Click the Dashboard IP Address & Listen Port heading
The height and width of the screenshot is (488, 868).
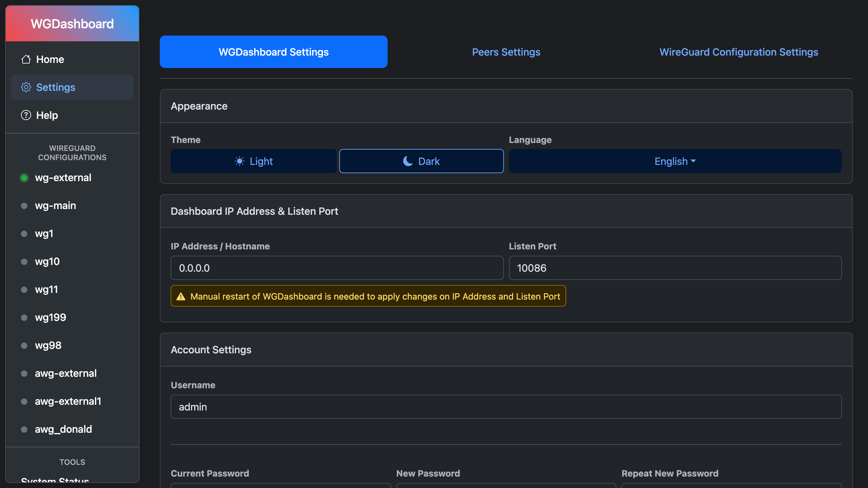(x=254, y=211)
